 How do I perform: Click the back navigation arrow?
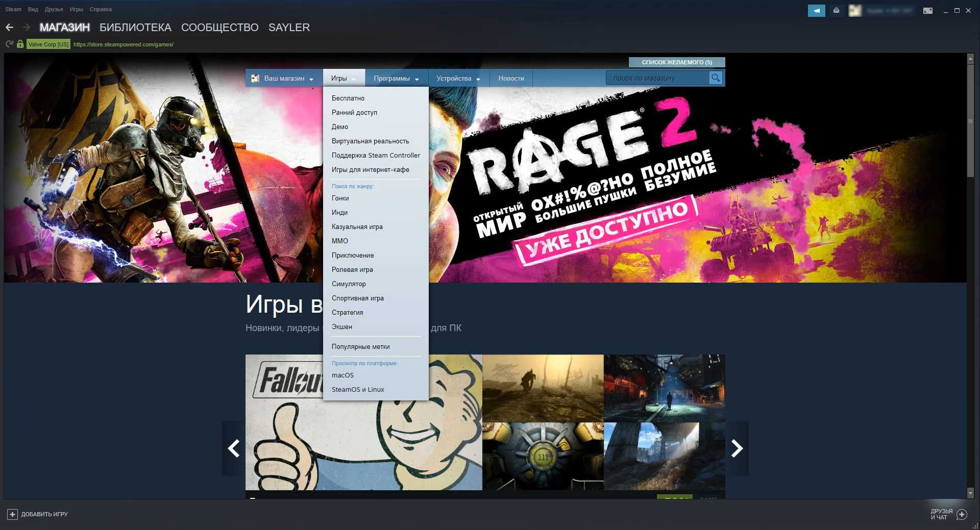pyautogui.click(x=9, y=28)
